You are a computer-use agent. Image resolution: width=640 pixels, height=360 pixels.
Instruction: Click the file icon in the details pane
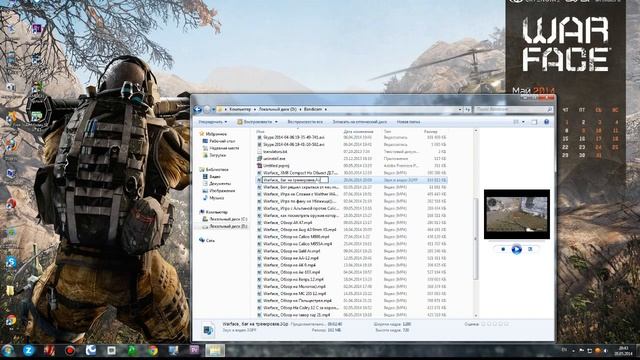pos(208,330)
